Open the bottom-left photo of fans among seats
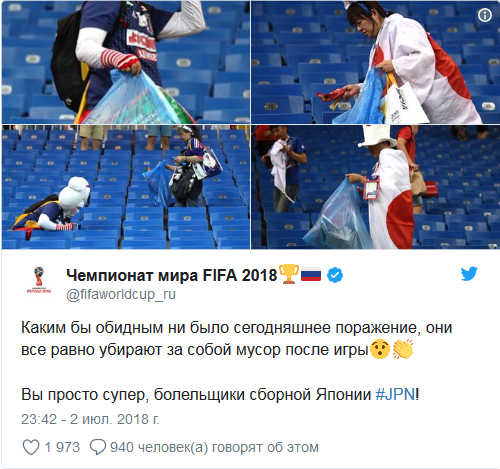 [x=126, y=187]
